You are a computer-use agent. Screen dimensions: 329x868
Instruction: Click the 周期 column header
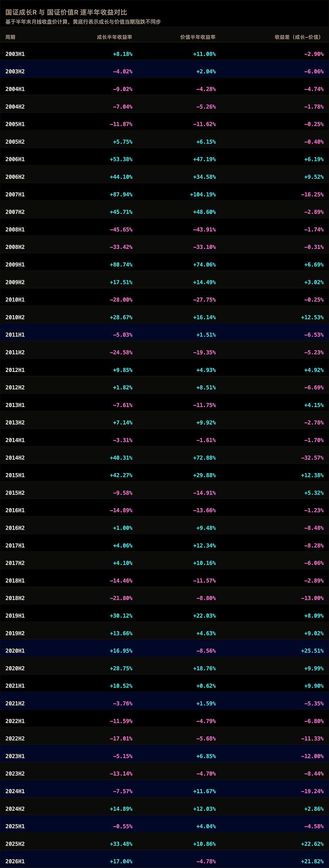pos(10,37)
